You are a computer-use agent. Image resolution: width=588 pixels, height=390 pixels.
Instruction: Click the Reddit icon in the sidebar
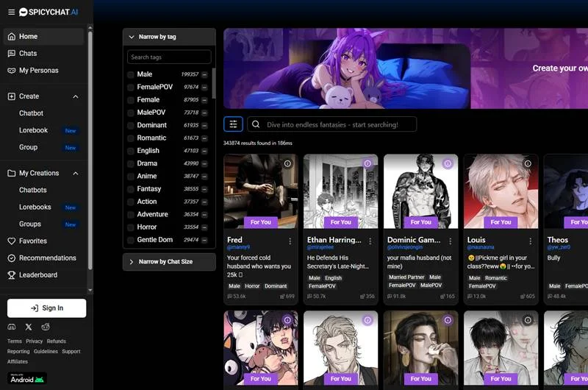point(46,327)
